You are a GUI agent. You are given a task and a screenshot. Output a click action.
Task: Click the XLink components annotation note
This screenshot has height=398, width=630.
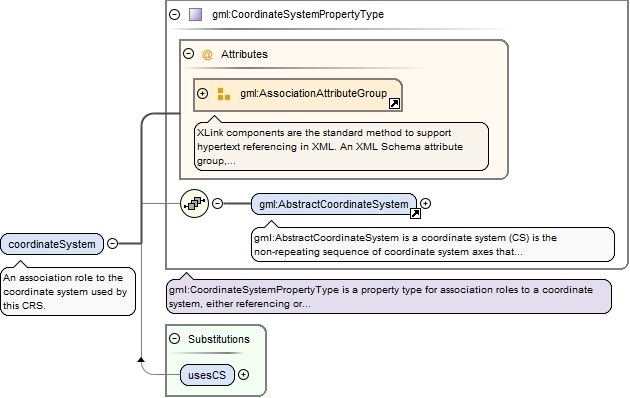(x=341, y=147)
